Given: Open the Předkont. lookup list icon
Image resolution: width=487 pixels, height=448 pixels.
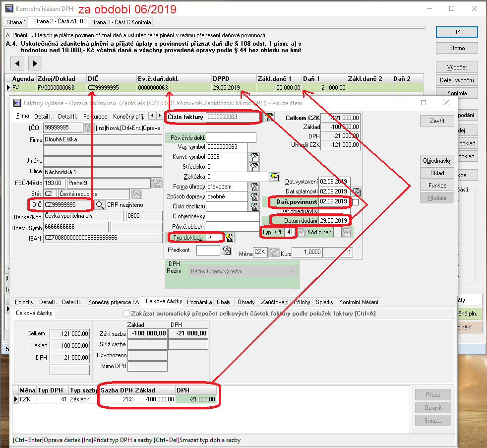Looking at the screenshot, I should click(227, 250).
